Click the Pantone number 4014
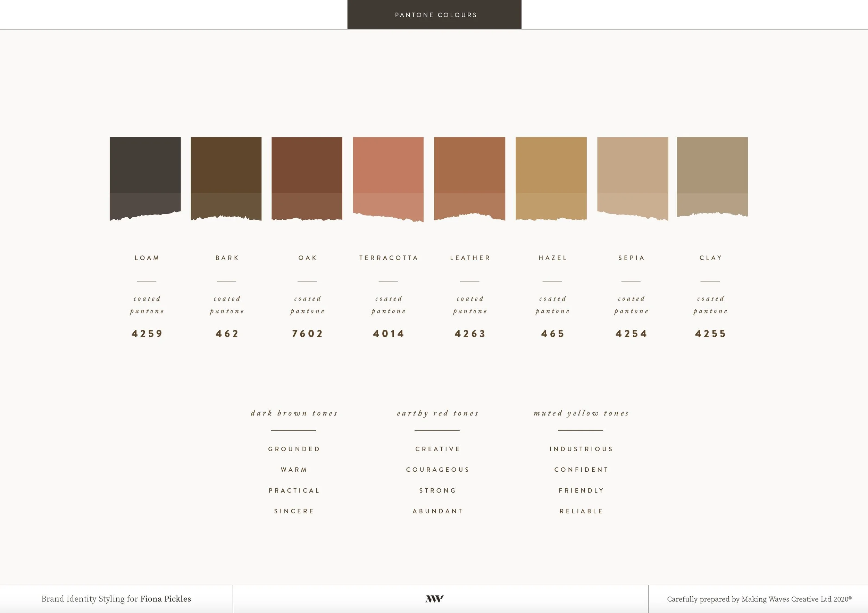868x613 pixels. pyautogui.click(x=389, y=333)
